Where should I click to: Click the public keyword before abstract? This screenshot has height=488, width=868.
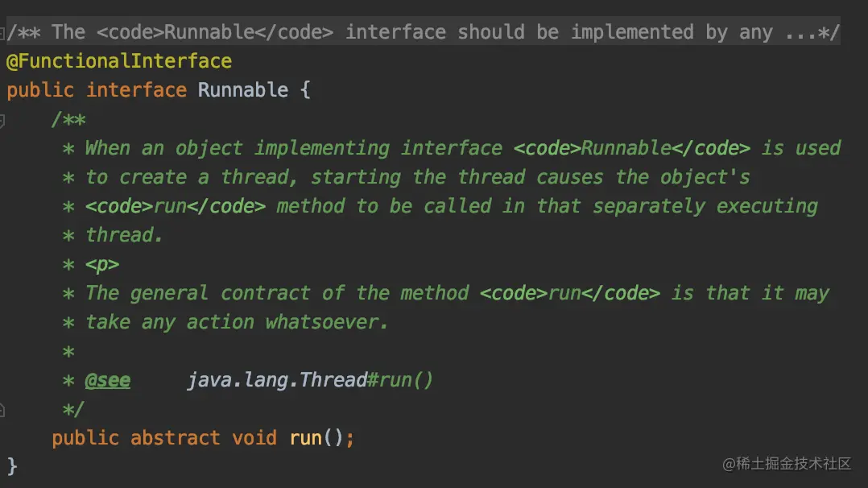85,438
